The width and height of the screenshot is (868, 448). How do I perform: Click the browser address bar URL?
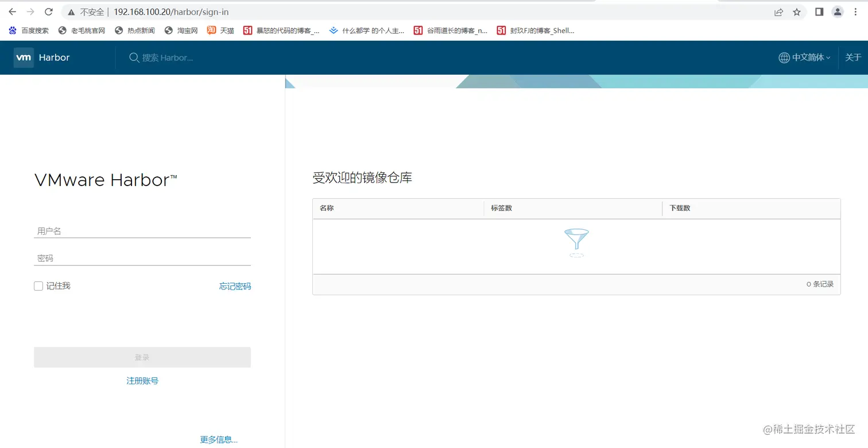coord(172,12)
